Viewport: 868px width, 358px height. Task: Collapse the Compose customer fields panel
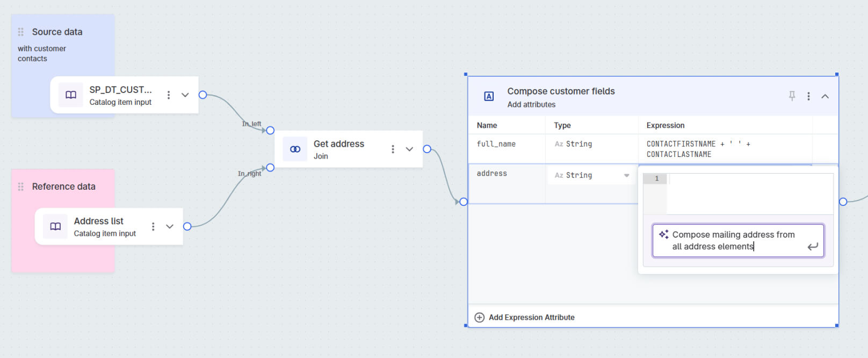(825, 96)
